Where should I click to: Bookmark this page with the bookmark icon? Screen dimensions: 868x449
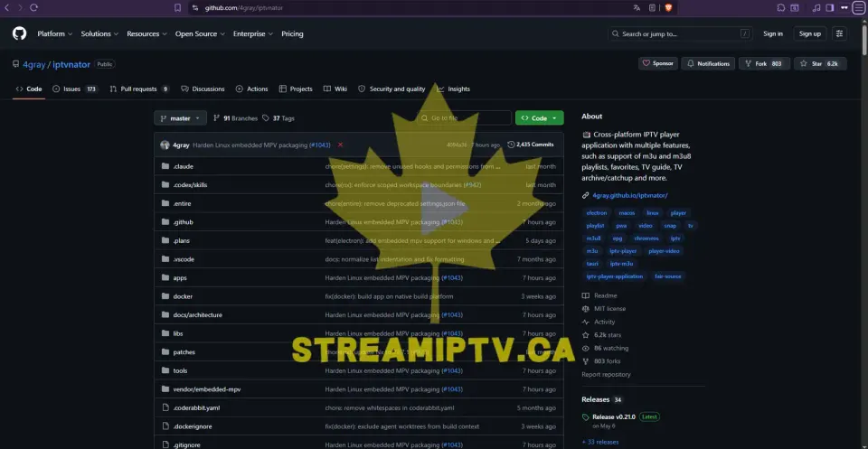pos(177,8)
